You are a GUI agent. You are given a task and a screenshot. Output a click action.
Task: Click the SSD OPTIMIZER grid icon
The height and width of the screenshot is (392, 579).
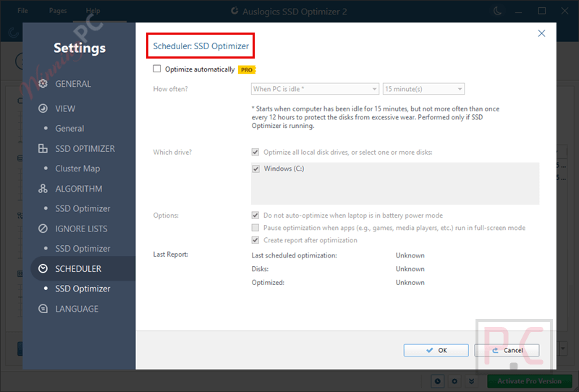tap(43, 148)
